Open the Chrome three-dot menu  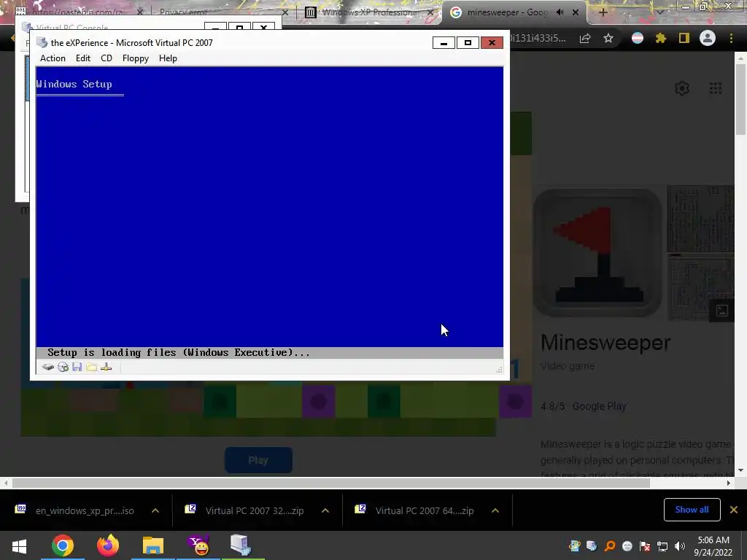pos(731,38)
